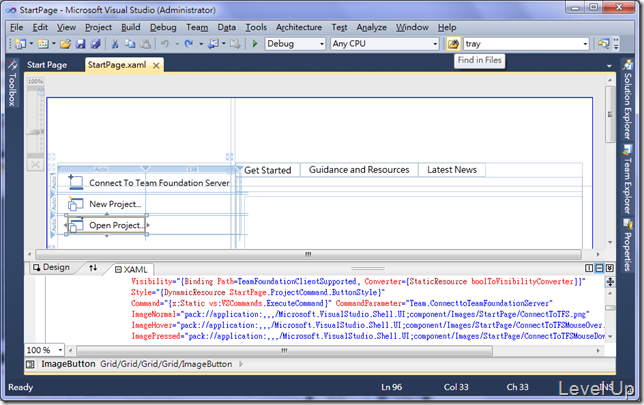Open the Undo history dropdown arrow
The width and height of the screenshot is (644, 405).
click(x=177, y=44)
